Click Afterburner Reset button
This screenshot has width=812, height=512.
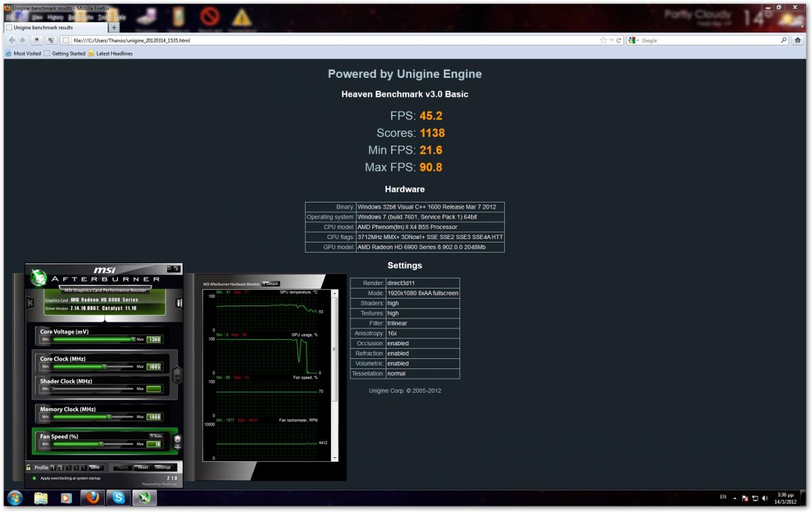pyautogui.click(x=143, y=467)
